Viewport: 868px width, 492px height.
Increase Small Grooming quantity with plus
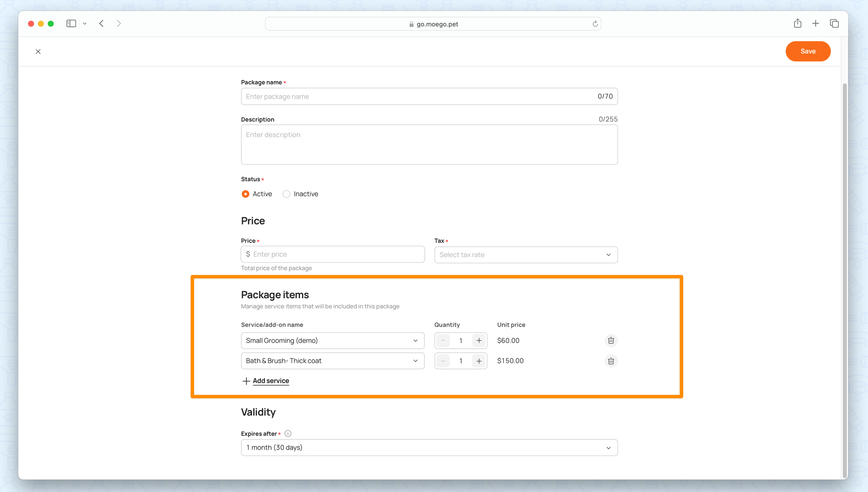(479, 340)
